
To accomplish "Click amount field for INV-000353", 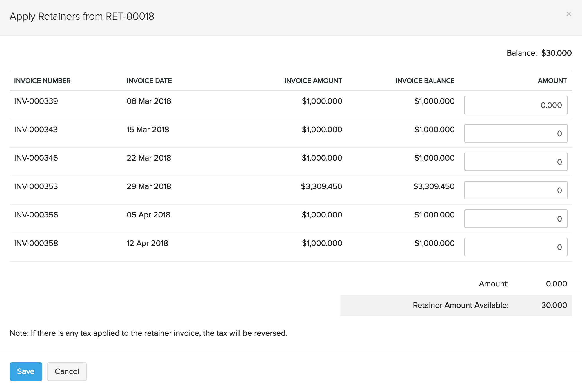I will pos(515,190).
